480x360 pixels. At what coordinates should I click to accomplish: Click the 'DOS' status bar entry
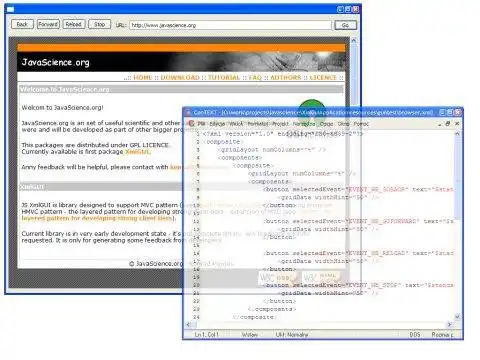pyautogui.click(x=414, y=334)
